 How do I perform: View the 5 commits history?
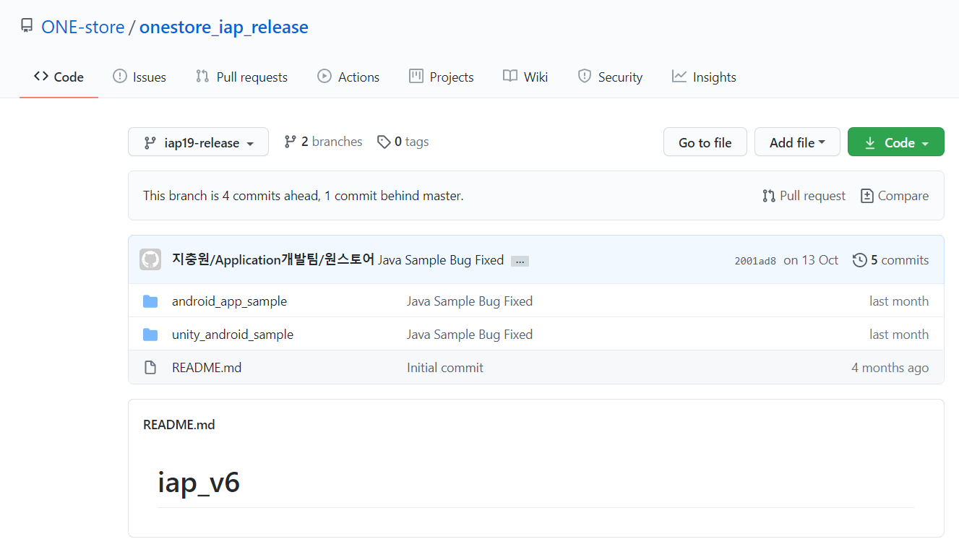click(891, 260)
